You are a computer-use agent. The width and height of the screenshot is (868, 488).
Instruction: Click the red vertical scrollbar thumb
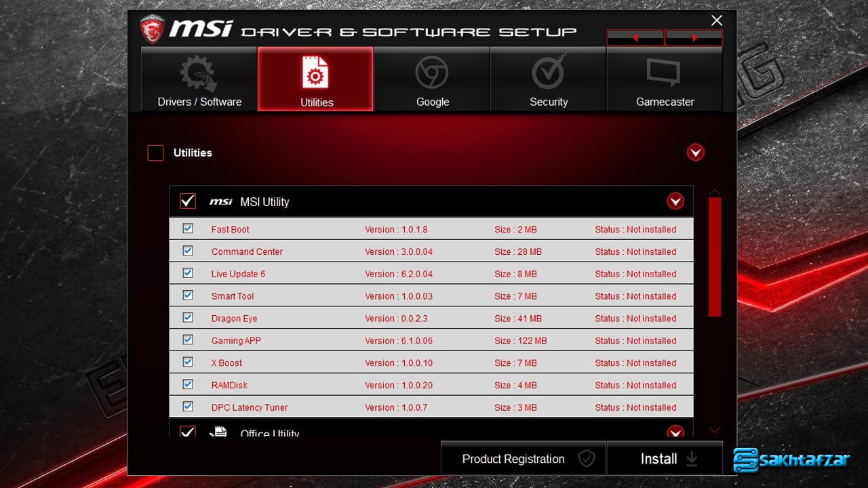coord(714,256)
